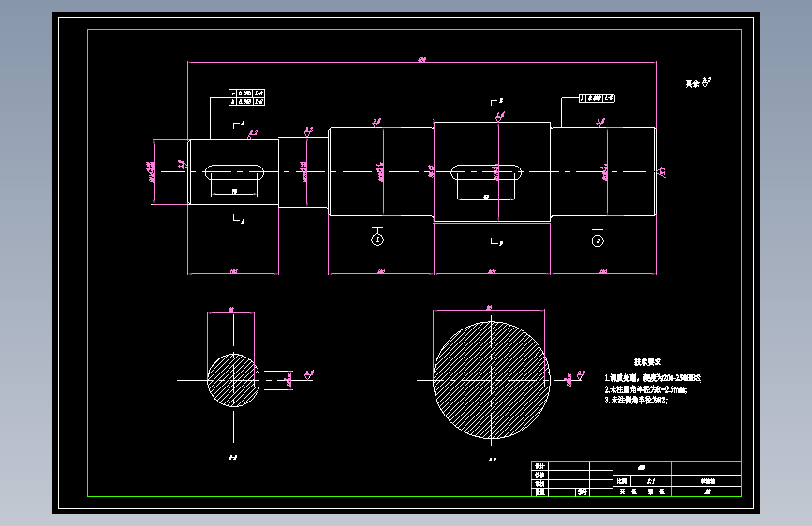The image size is (812, 526).
Task: Click the section label under the small cross-section
Action: point(233,457)
